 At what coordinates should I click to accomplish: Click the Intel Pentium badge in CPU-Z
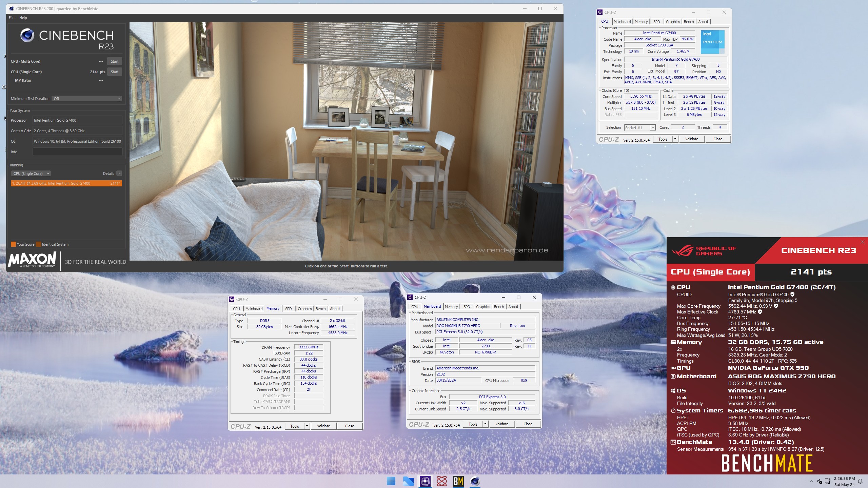coord(712,42)
